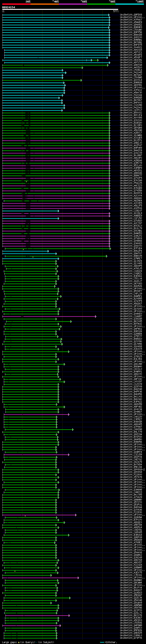
Task: Click the orange ~40% identity legend segment
Action: point(45,4)
